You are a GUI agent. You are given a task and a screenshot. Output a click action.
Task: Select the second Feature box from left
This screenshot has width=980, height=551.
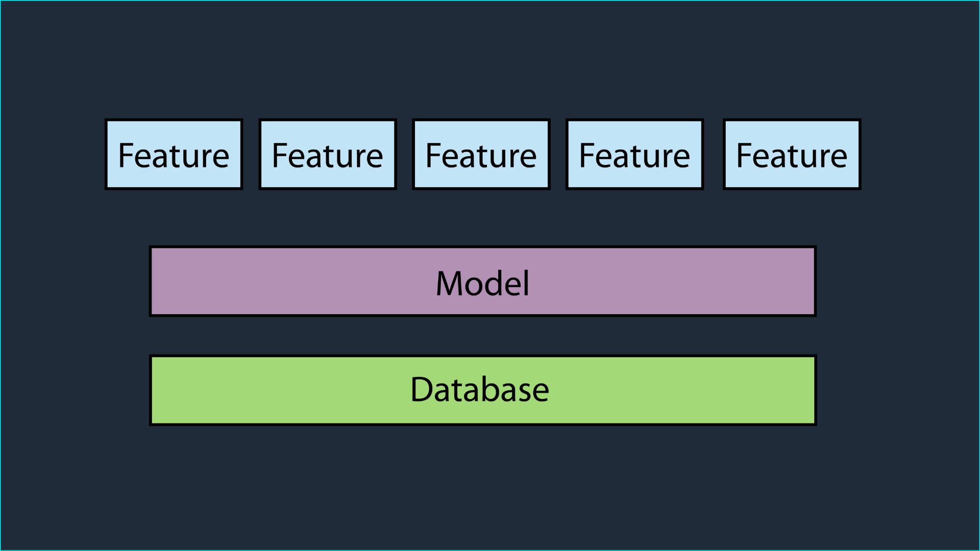(x=328, y=154)
